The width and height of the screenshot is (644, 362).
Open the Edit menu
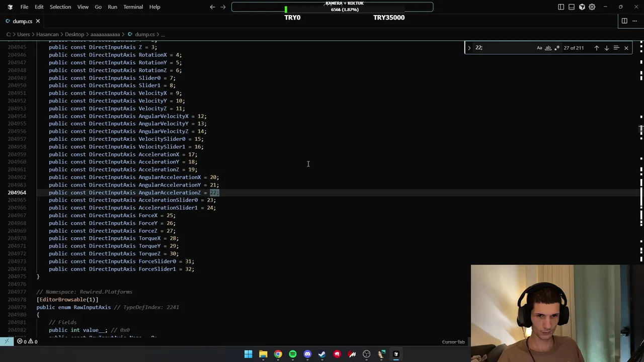coord(39,7)
